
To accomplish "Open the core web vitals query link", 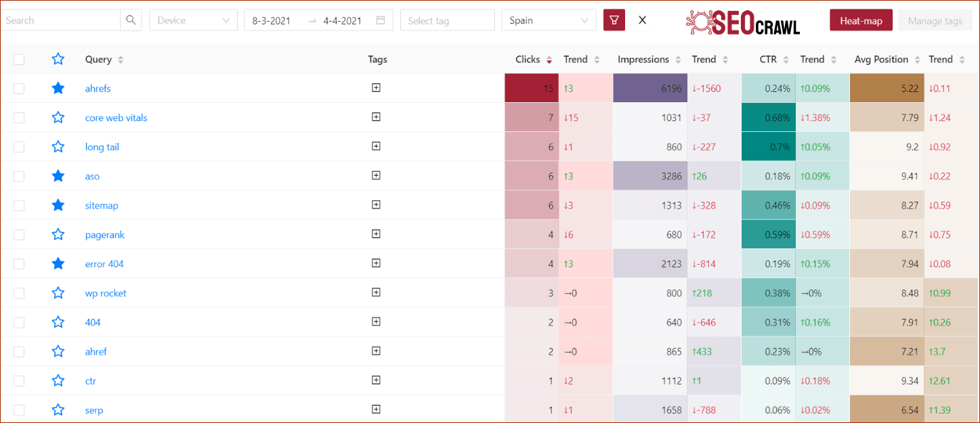I will pyautogui.click(x=116, y=117).
